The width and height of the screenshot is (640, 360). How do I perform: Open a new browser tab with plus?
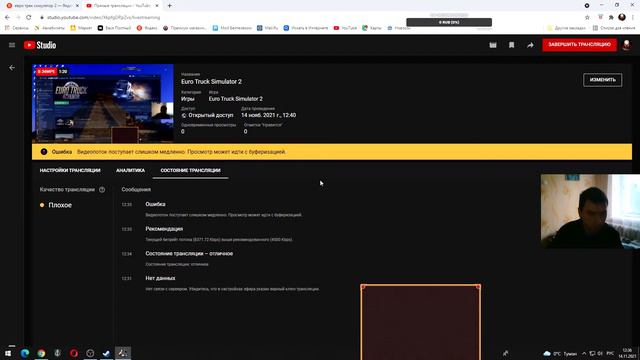pyautogui.click(x=169, y=6)
